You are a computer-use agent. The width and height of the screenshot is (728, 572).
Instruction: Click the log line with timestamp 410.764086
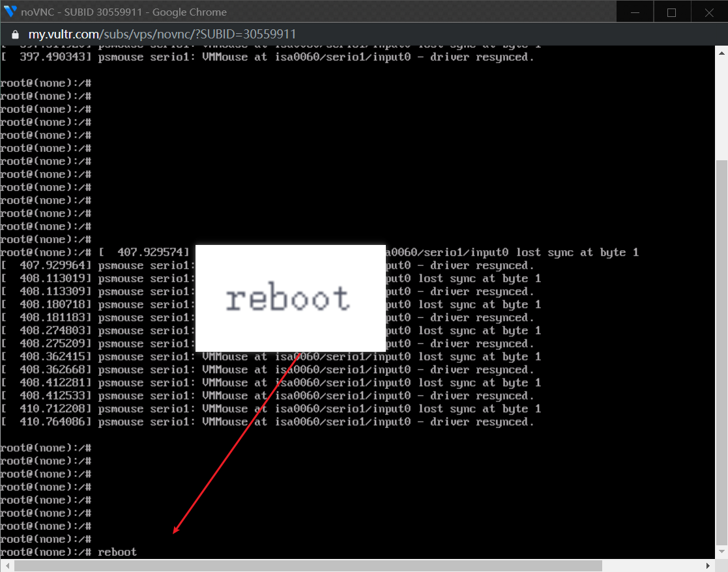[267, 422]
